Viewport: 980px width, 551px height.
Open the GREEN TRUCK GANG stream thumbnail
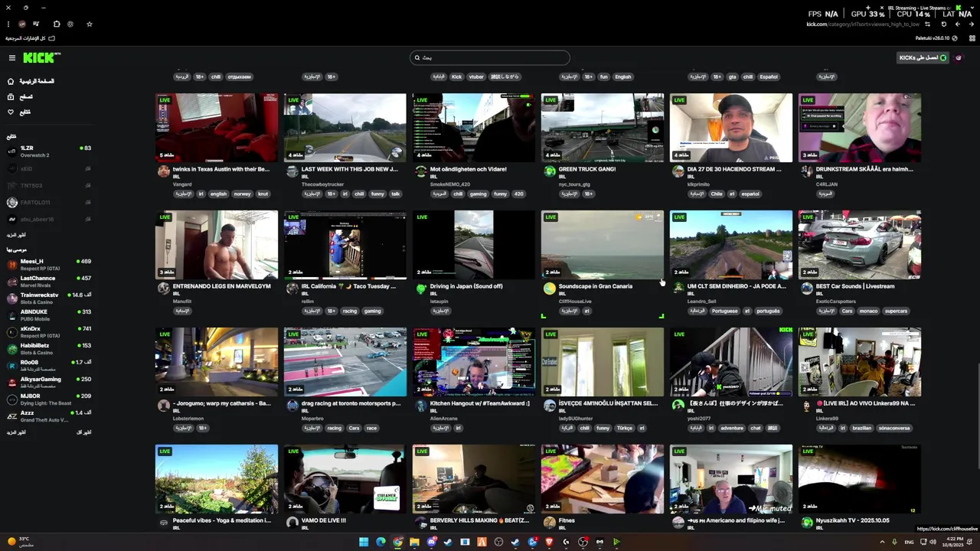[x=603, y=128]
